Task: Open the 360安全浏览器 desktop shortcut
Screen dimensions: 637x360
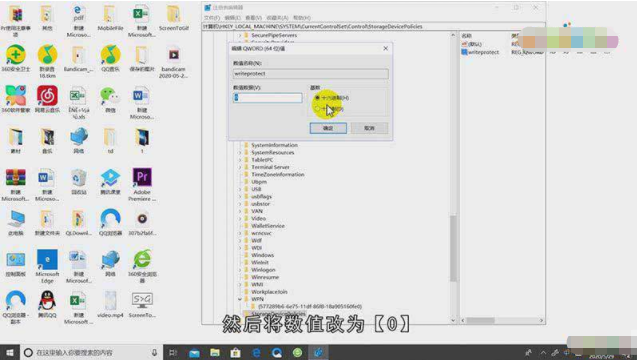Action: [x=142, y=266]
